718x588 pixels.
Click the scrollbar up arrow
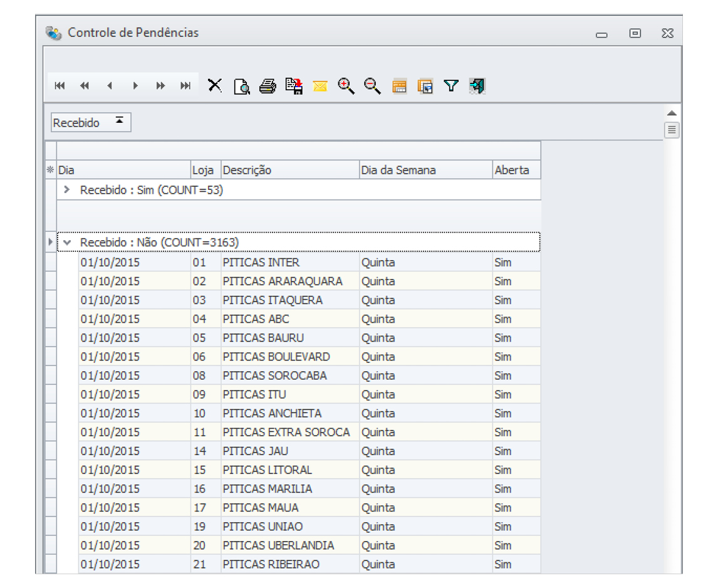pyautogui.click(x=672, y=113)
